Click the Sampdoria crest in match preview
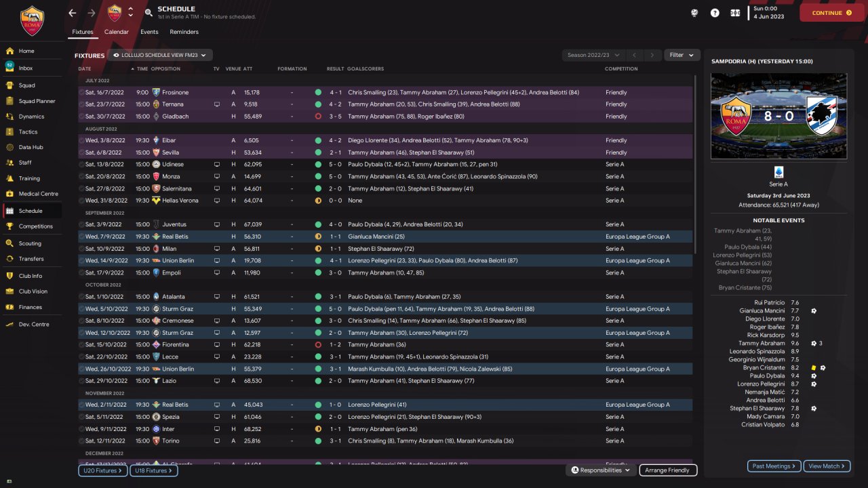 coord(822,116)
